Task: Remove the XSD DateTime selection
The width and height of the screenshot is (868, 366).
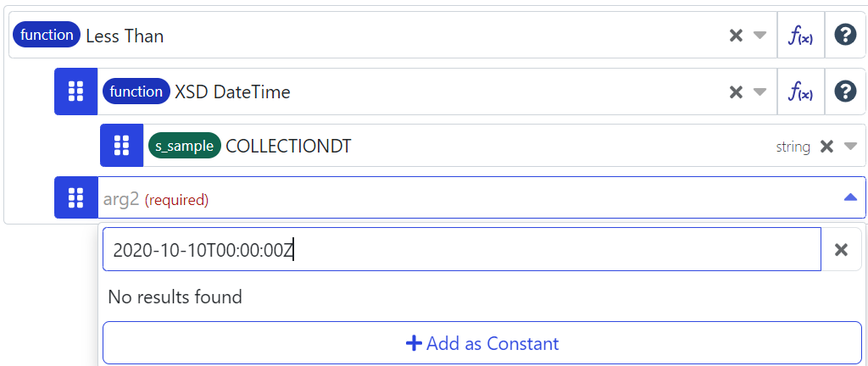Action: 736,91
